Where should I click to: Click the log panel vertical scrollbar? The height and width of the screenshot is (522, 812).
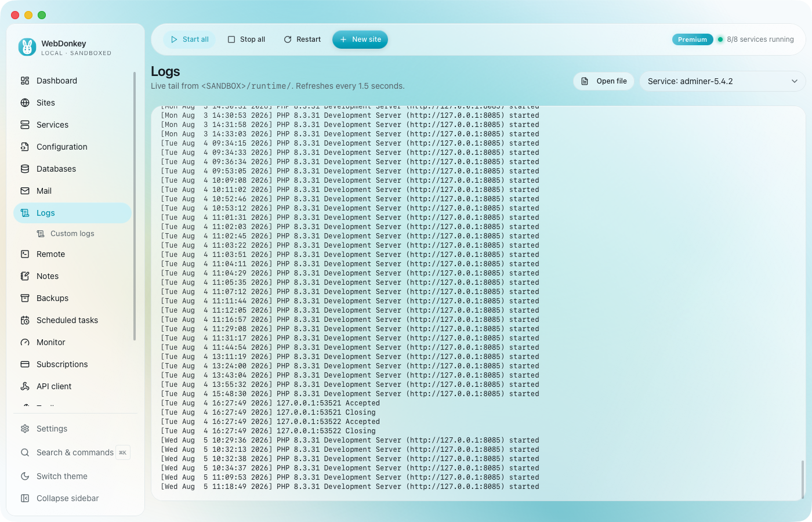pyautogui.click(x=803, y=479)
